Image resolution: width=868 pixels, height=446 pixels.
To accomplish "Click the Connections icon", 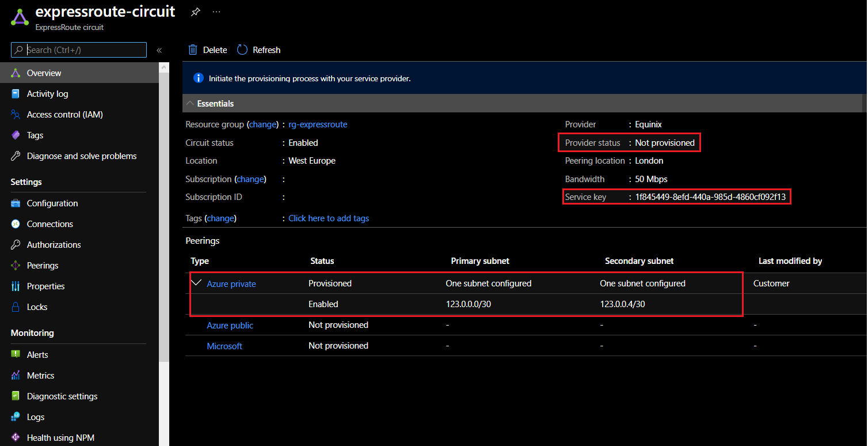I will 16,224.
